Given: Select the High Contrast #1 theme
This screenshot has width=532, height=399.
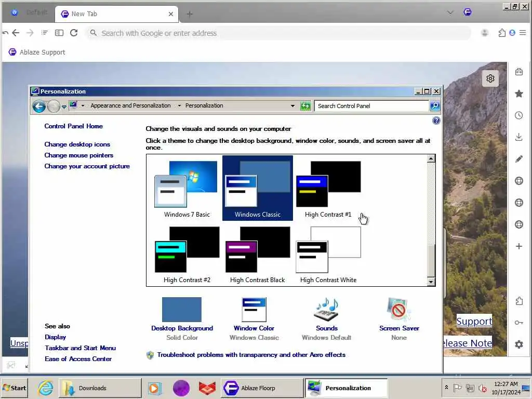Looking at the screenshot, I should (x=328, y=189).
